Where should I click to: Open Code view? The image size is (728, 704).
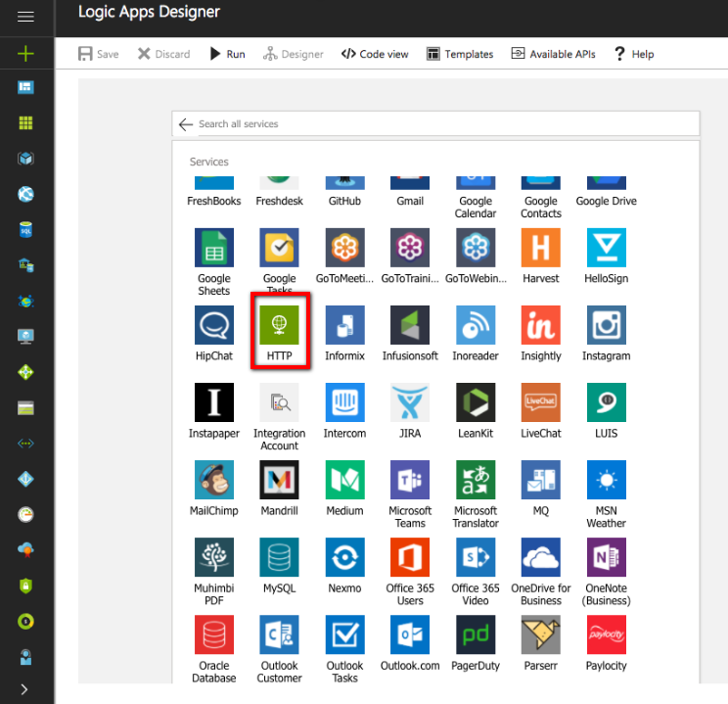(x=375, y=54)
